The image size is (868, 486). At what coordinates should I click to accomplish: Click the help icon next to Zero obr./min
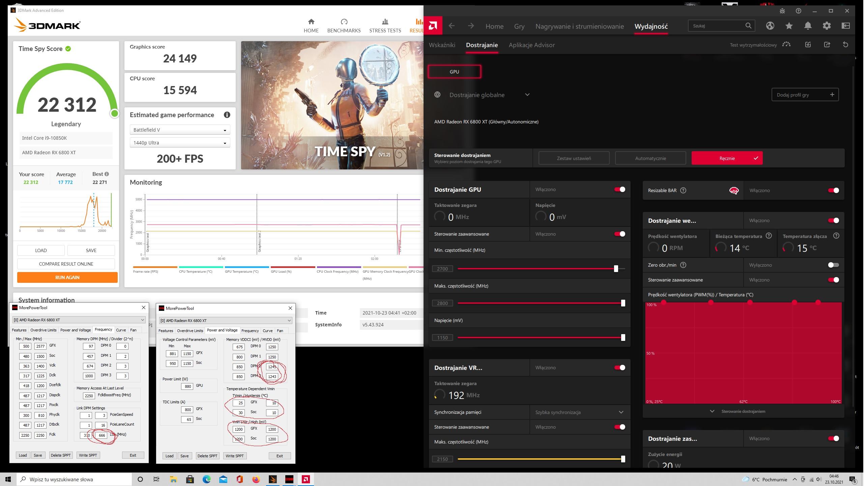coord(683,265)
